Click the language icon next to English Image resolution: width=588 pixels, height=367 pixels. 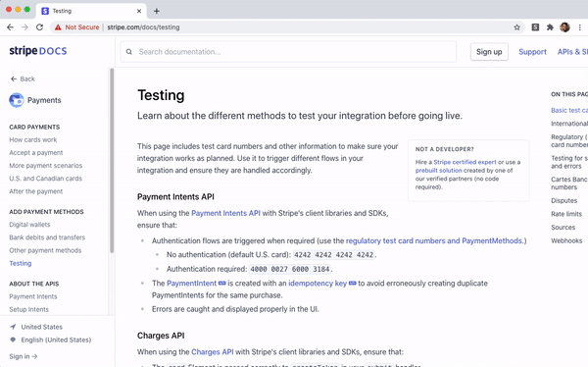(13, 340)
